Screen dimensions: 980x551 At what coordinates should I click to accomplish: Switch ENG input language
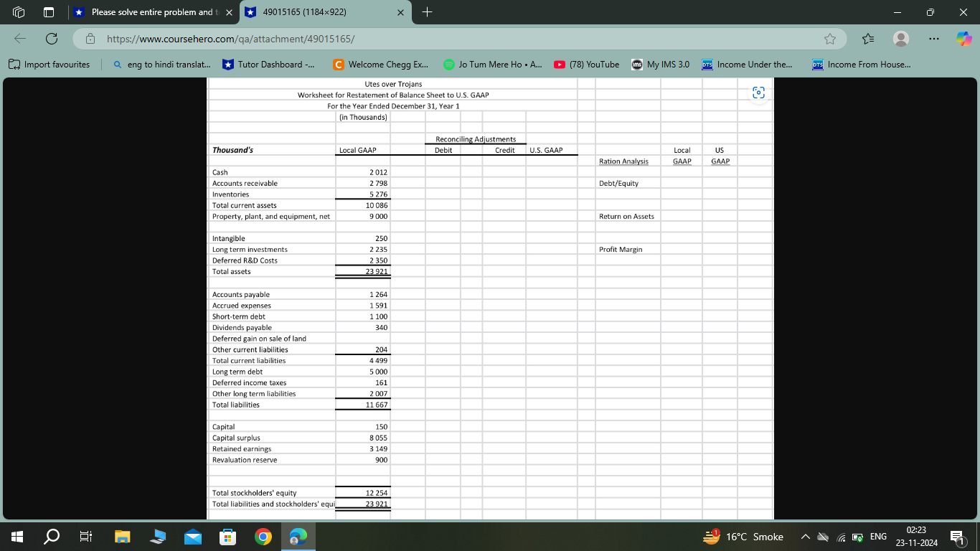pyautogui.click(x=878, y=537)
